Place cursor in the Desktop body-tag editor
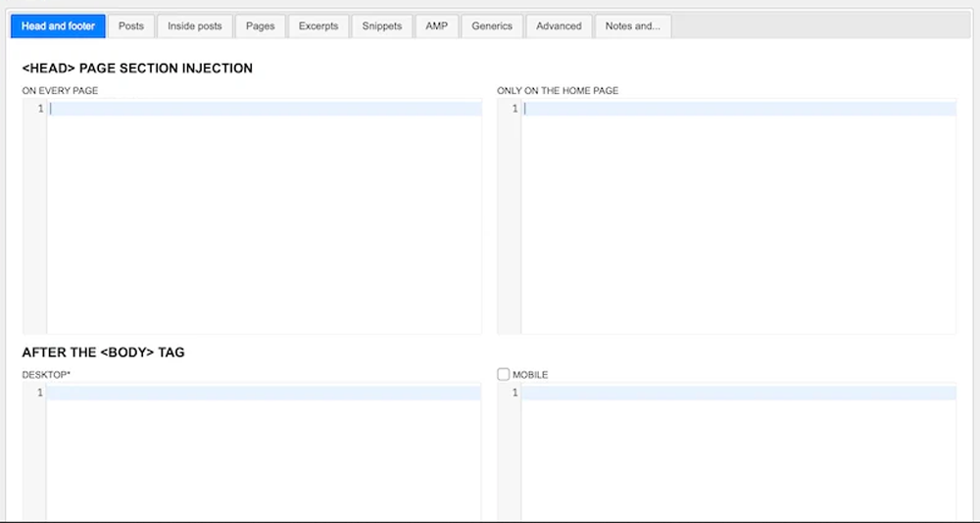The width and height of the screenshot is (980, 523). click(264, 451)
